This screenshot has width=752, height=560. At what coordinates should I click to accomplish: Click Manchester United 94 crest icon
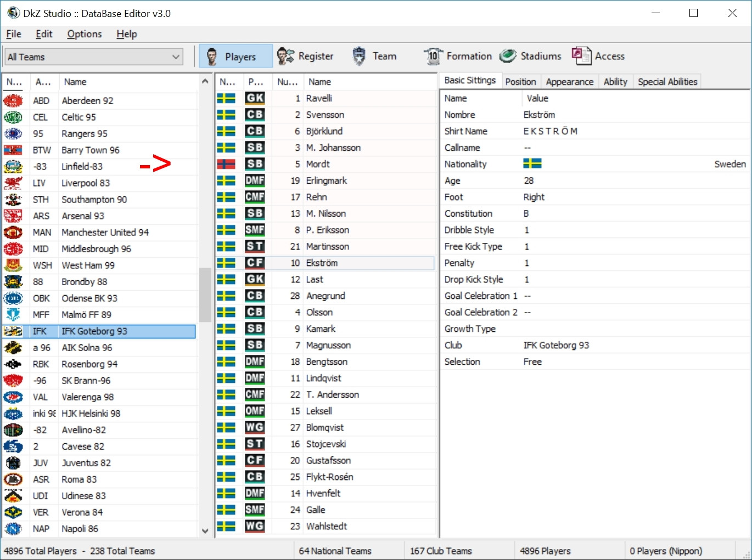pos(13,233)
